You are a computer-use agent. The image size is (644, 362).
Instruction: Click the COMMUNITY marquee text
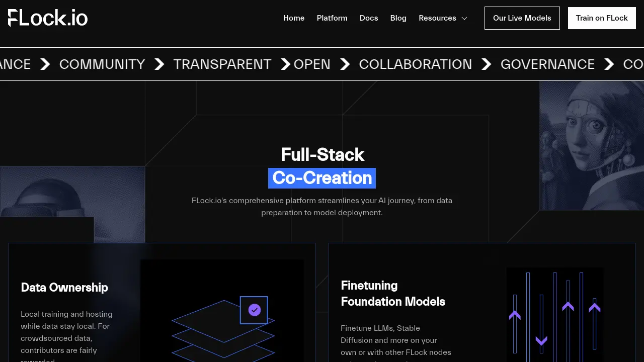102,64
